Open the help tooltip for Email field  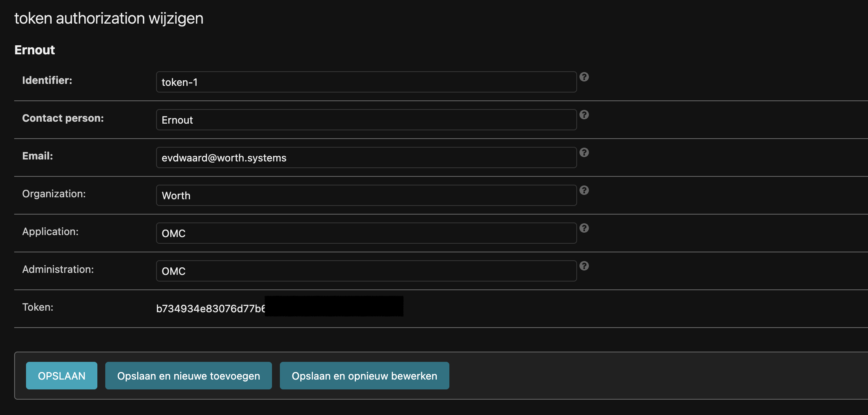pyautogui.click(x=584, y=152)
